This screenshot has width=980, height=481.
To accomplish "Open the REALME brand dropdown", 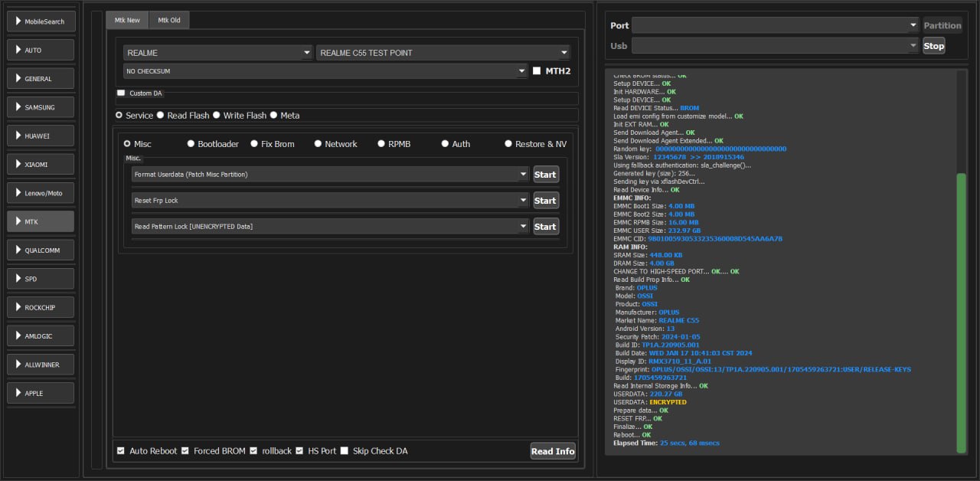I will click(x=217, y=53).
